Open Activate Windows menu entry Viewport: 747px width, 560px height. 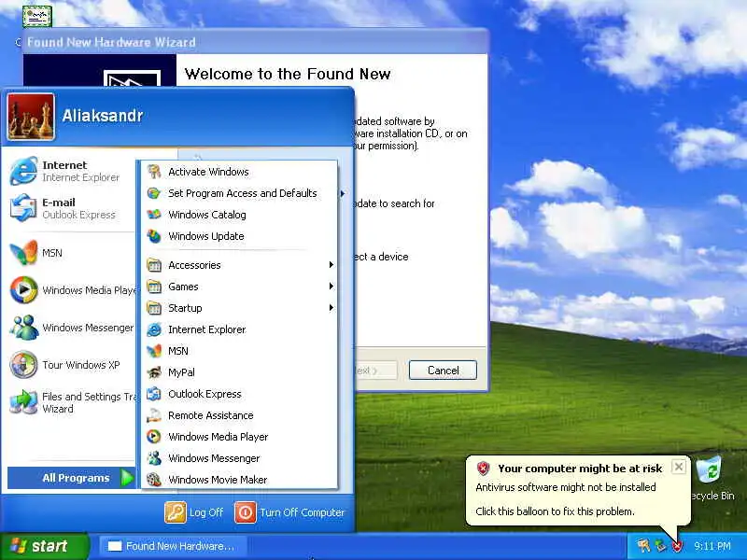239,172
